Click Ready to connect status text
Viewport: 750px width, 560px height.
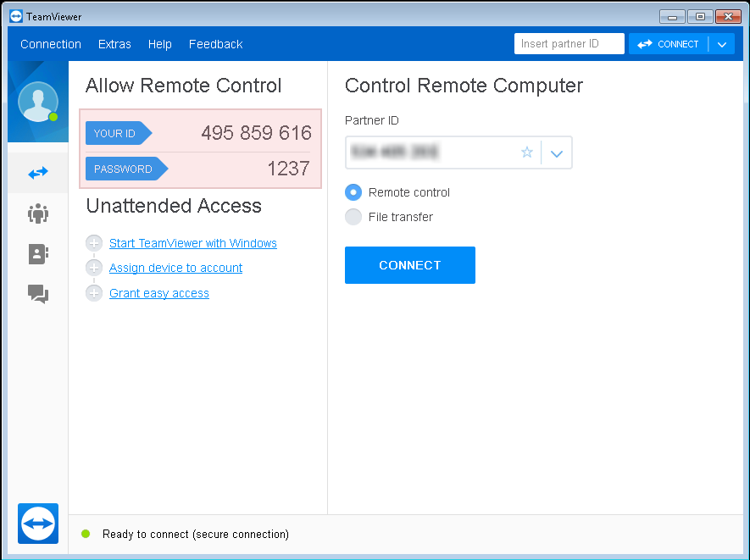click(x=196, y=534)
